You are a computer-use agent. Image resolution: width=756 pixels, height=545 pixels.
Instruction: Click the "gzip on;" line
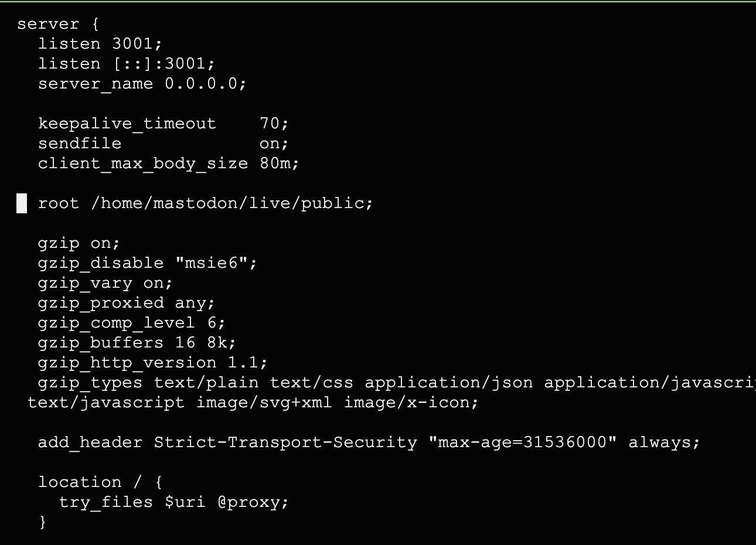coord(79,243)
